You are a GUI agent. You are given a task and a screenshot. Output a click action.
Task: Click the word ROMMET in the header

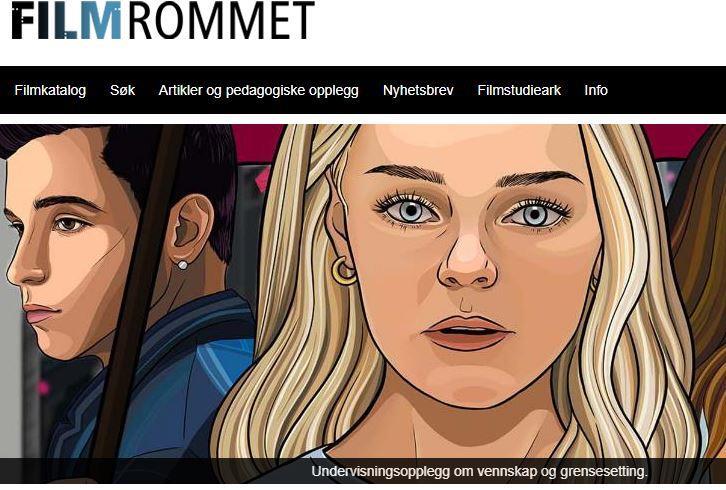click(x=221, y=20)
